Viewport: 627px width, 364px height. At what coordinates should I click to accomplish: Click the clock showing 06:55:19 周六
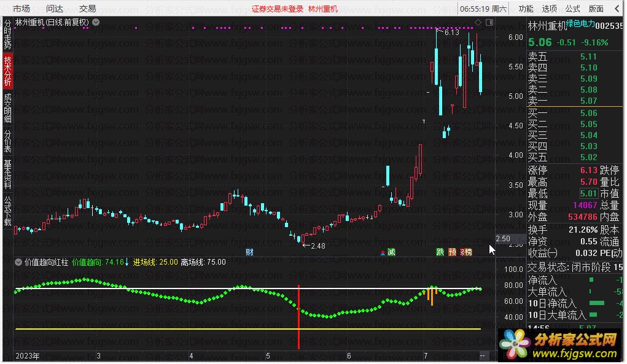(x=483, y=9)
